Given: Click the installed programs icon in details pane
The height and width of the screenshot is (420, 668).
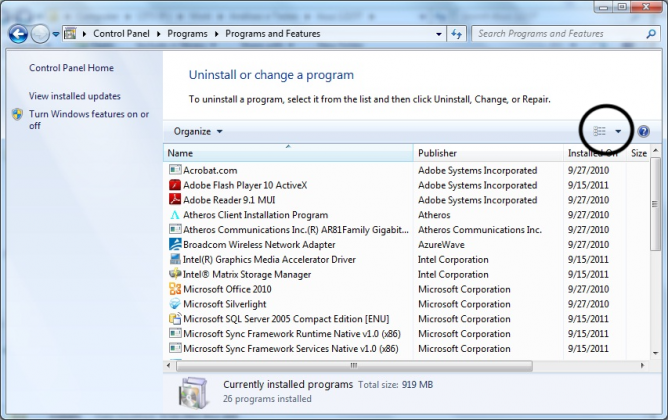Looking at the screenshot, I should coord(193,392).
